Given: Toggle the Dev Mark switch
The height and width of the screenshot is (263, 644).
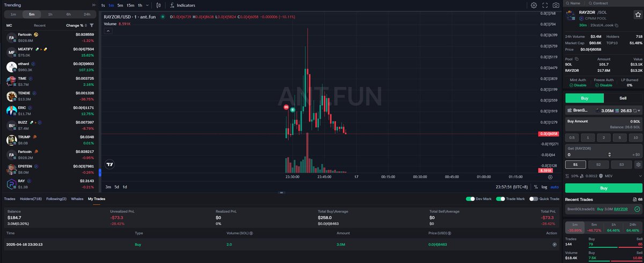Looking at the screenshot, I should (x=470, y=199).
